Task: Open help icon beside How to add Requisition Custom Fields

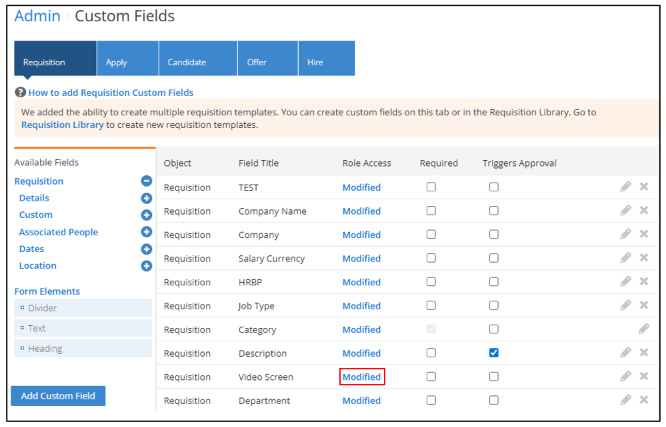Action: [x=20, y=92]
